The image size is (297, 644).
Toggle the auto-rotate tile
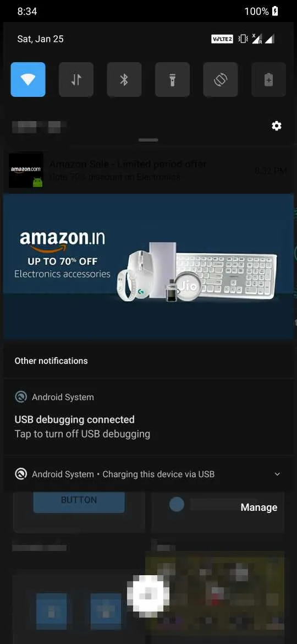click(x=221, y=80)
